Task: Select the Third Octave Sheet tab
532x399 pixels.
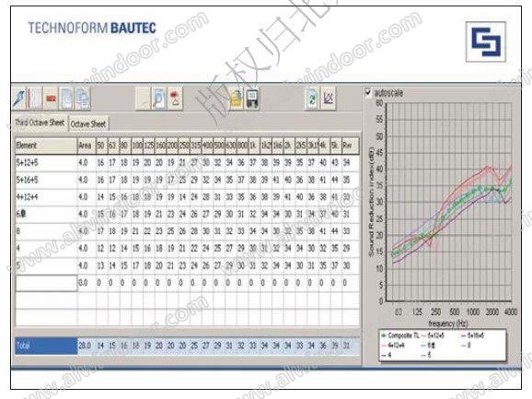Action: (x=40, y=123)
